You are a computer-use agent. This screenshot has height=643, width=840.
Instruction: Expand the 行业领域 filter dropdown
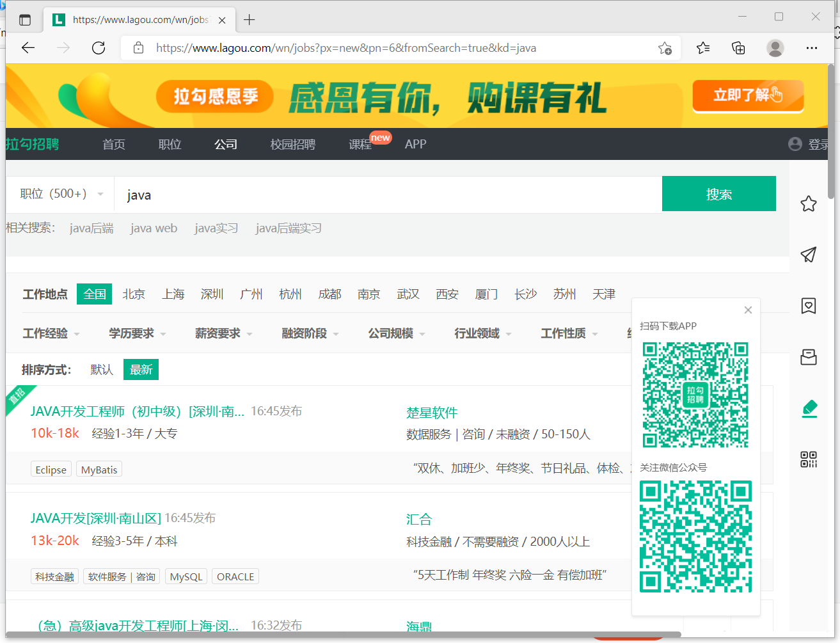483,333
